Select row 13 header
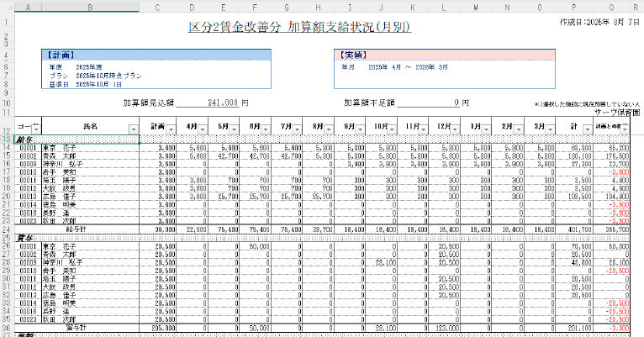Screen dimensions: 644x337 (x=7, y=140)
